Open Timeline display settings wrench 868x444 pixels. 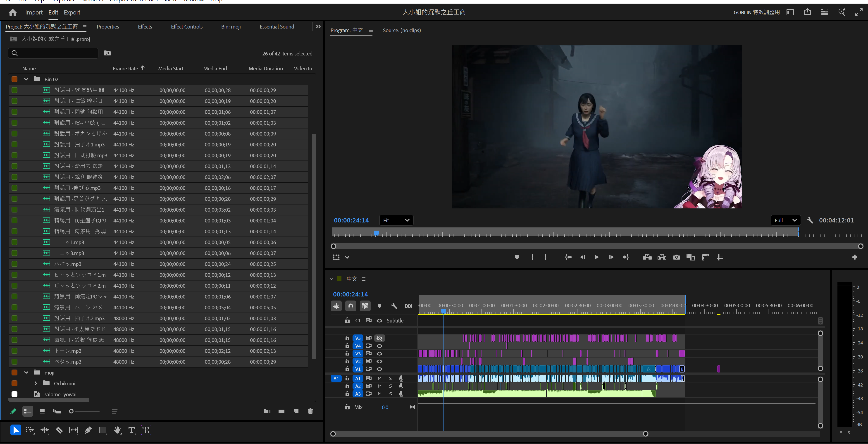tap(394, 306)
